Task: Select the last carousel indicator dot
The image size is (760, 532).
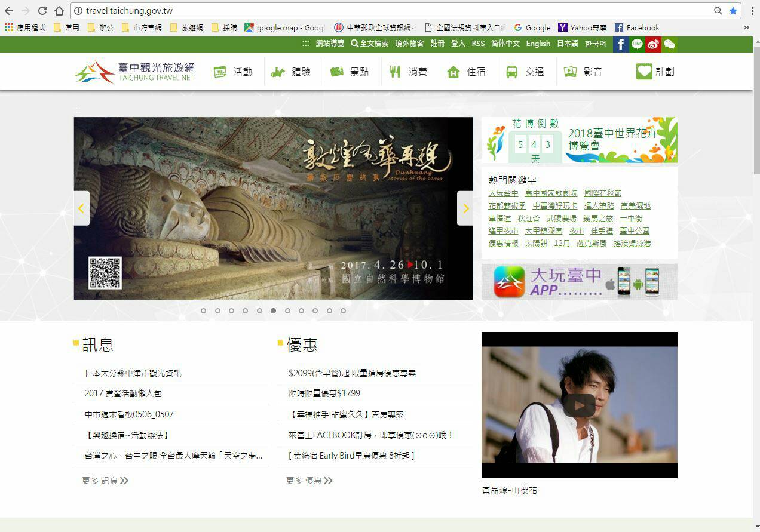Action: click(x=343, y=310)
